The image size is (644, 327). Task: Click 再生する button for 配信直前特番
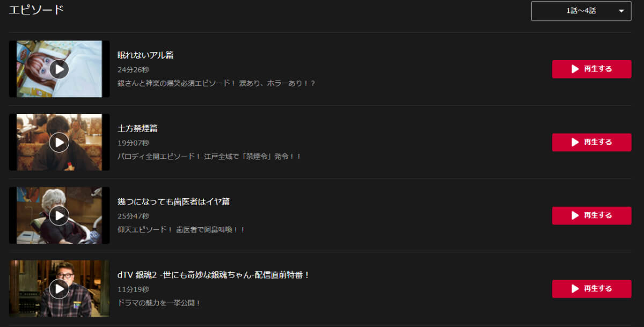[x=591, y=288]
